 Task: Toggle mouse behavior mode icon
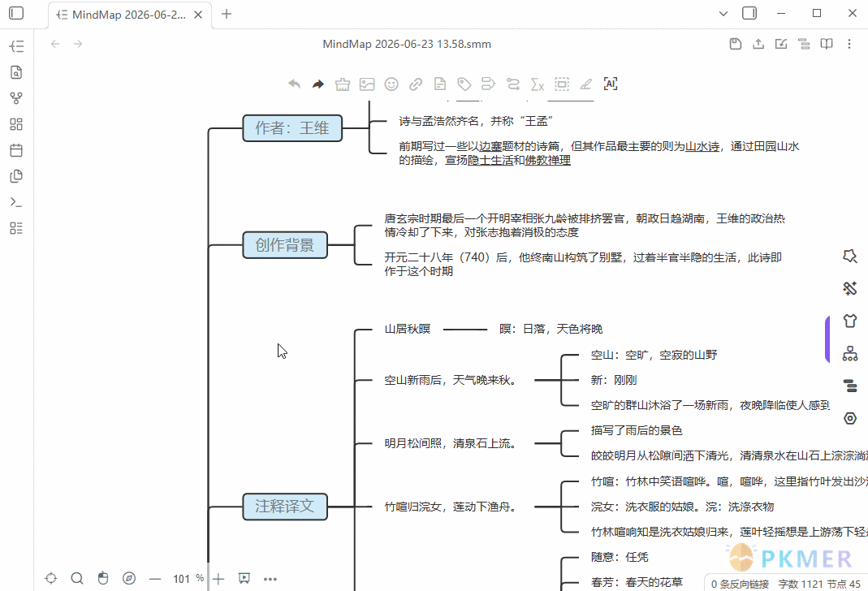[x=103, y=578]
